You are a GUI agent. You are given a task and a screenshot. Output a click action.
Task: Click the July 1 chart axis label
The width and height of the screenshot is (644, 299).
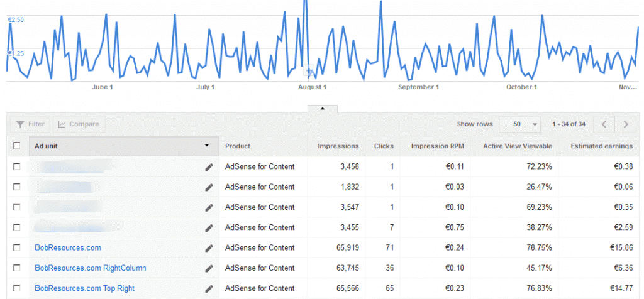tap(206, 87)
